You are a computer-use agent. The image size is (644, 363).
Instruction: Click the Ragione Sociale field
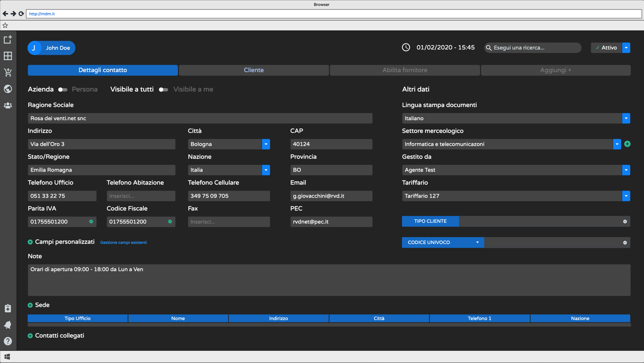pyautogui.click(x=200, y=118)
